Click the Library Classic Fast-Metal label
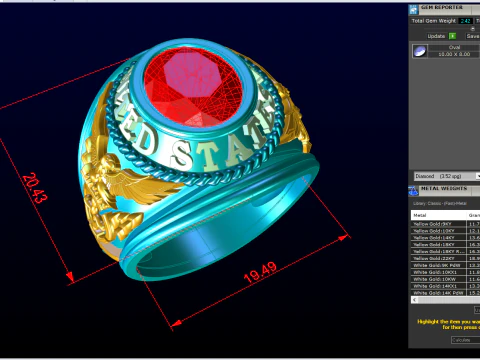 [439, 203]
